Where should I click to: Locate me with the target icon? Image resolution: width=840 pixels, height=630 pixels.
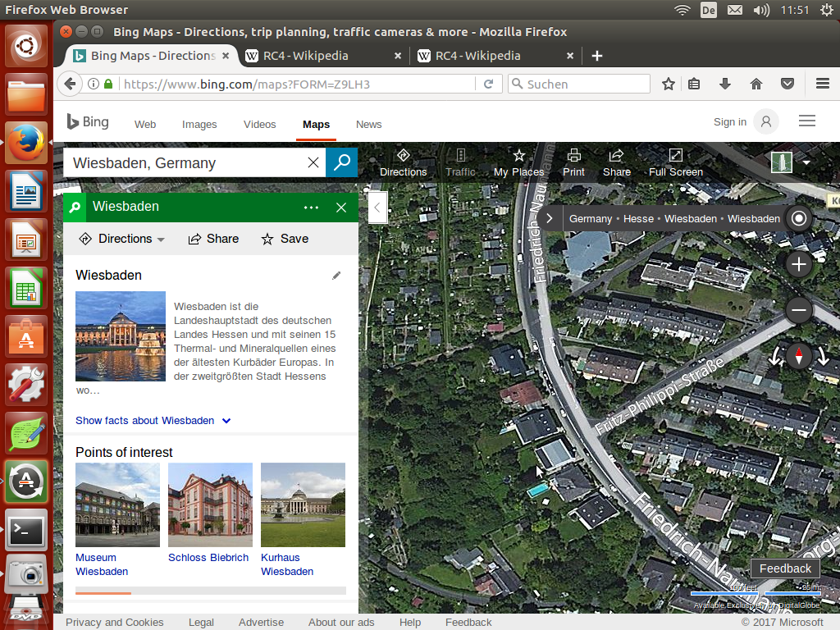tap(798, 218)
